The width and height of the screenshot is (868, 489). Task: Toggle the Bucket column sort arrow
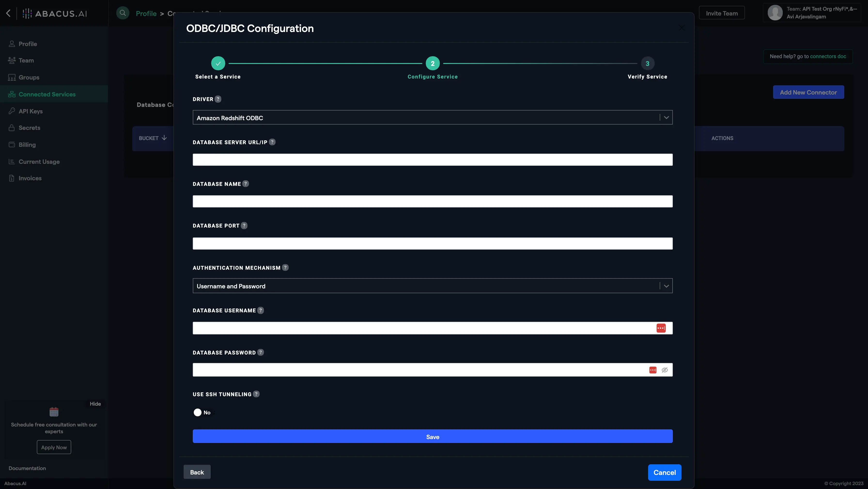coord(164,138)
